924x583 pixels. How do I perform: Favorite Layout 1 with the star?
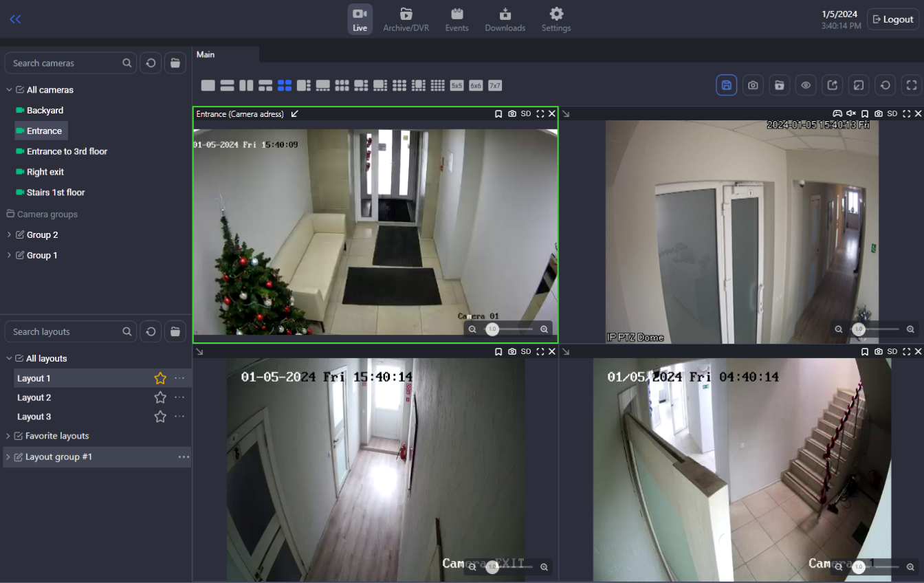pos(160,378)
